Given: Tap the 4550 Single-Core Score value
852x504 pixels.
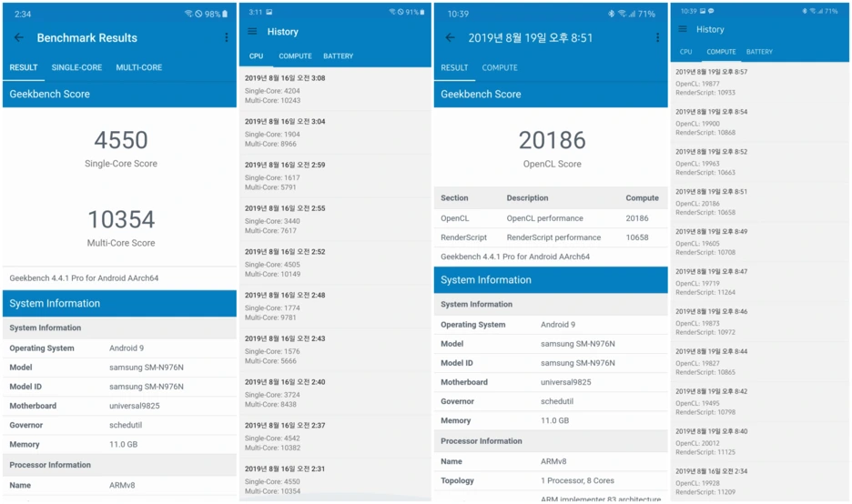Looking at the screenshot, I should (x=121, y=140).
